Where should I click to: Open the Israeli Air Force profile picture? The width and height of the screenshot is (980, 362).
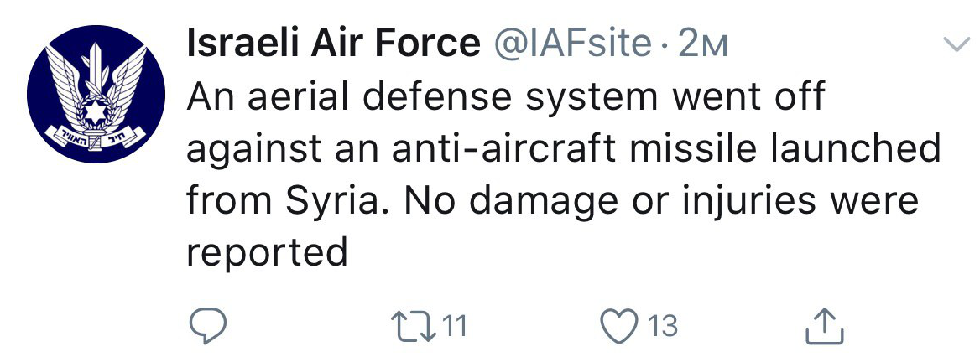tap(96, 94)
